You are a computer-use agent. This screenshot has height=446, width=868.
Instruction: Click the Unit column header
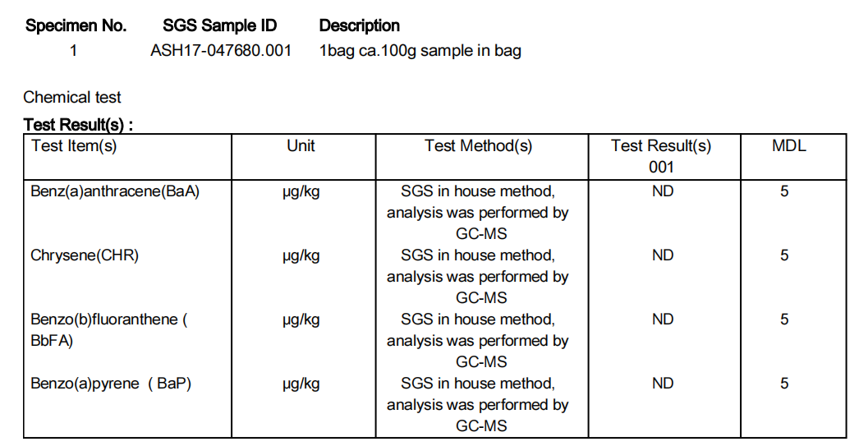pos(301,146)
